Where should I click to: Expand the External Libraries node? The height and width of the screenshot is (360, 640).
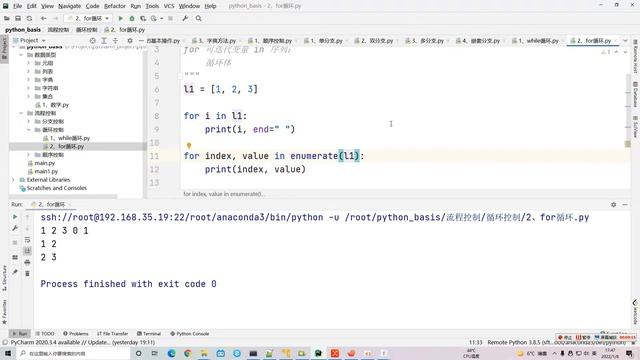[13, 180]
